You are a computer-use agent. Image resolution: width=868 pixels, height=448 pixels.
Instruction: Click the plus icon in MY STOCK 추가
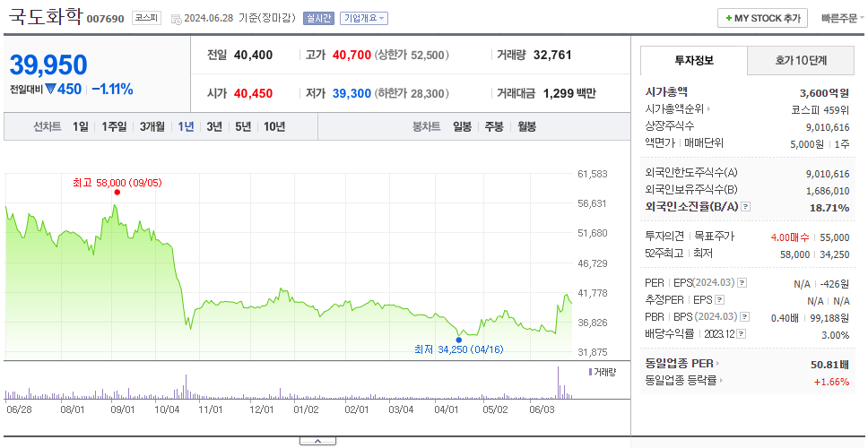(x=729, y=18)
